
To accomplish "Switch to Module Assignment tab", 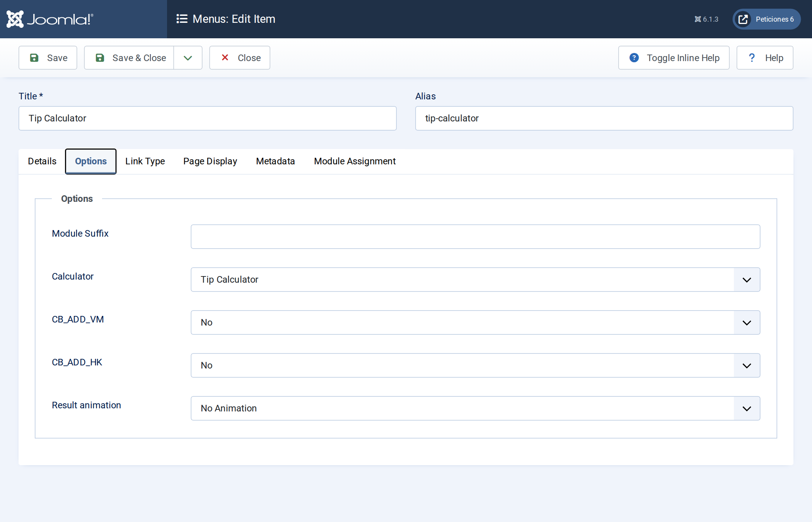I will coord(355,161).
